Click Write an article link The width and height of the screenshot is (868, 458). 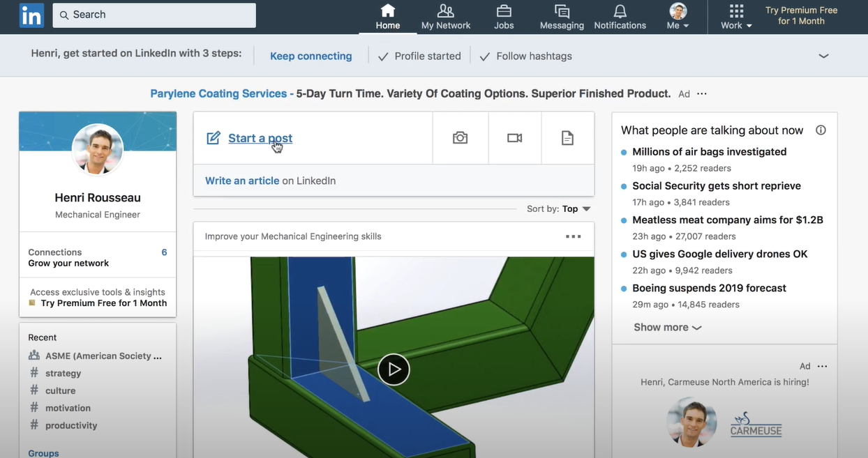click(242, 181)
